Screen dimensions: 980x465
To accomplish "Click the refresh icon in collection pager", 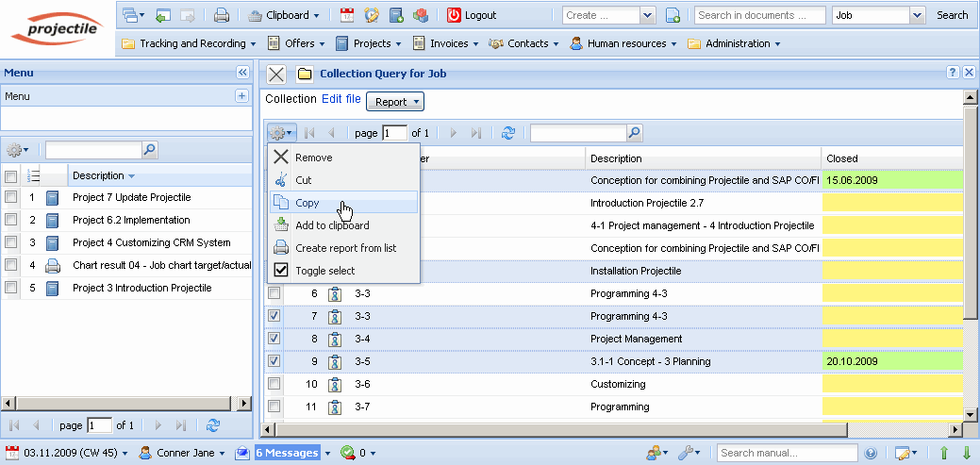I will point(508,133).
